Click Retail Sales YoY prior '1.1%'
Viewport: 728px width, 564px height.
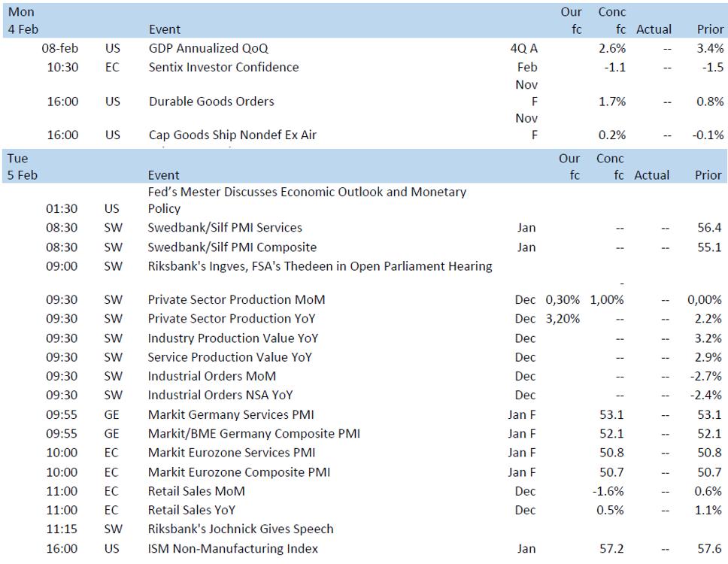coord(708,510)
